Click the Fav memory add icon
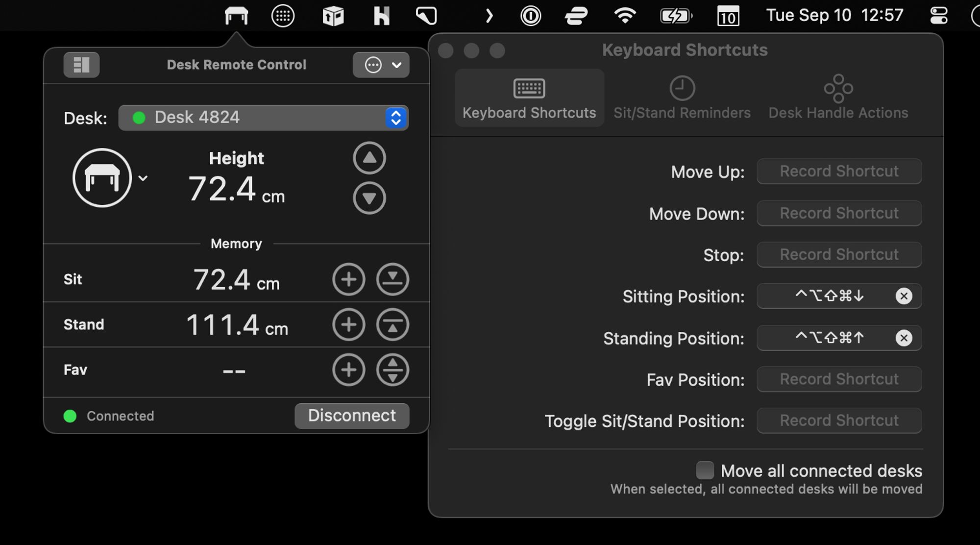The height and width of the screenshot is (545, 980). click(347, 369)
